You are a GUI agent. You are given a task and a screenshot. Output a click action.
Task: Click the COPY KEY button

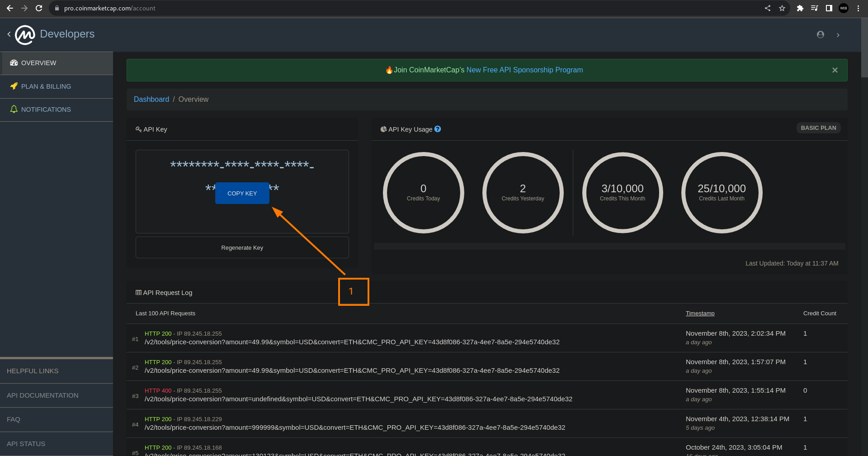point(242,193)
